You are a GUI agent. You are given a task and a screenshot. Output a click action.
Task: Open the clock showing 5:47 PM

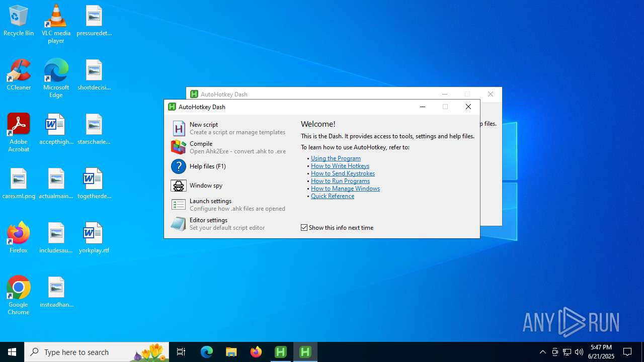(x=601, y=352)
